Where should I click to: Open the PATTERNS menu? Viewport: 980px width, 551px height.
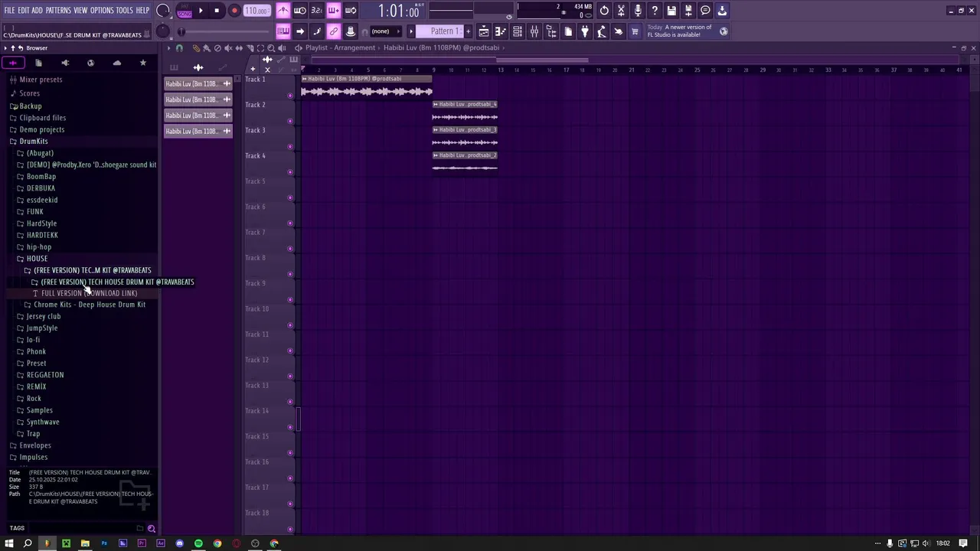pos(58,11)
